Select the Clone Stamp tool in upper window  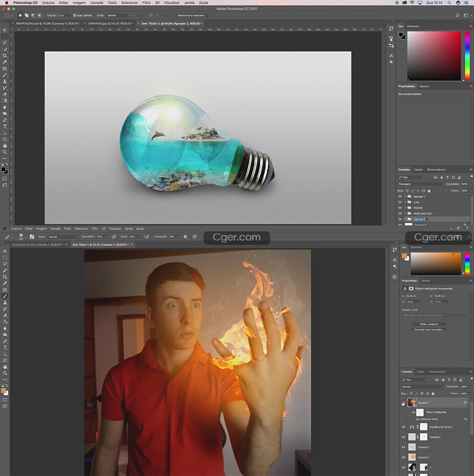(4, 81)
